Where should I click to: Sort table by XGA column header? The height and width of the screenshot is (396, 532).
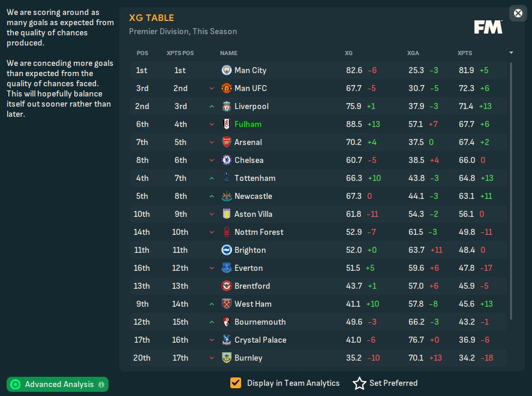pyautogui.click(x=413, y=53)
